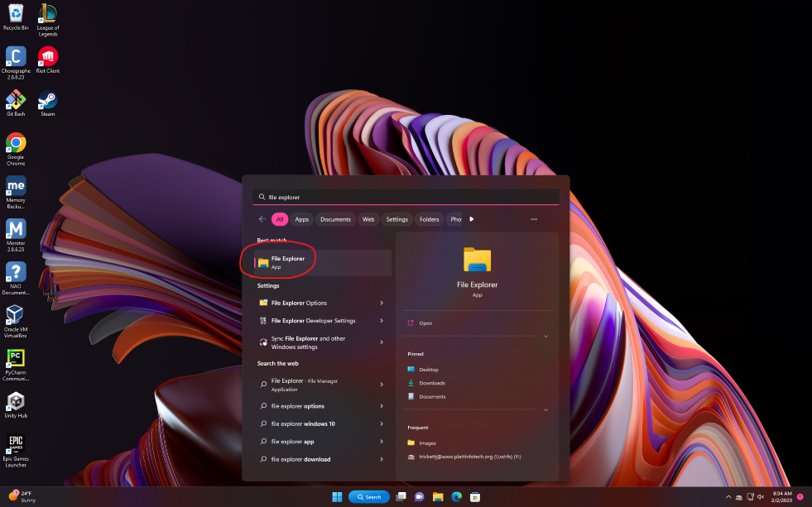Image resolution: width=812 pixels, height=507 pixels.
Task: Open Memory Backup desktop shortcut
Action: (16, 192)
